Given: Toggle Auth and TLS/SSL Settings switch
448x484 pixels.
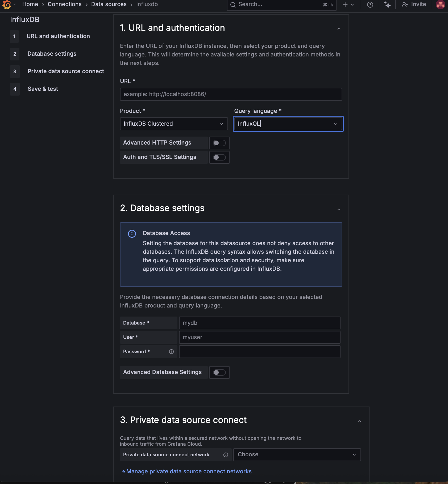Looking at the screenshot, I should [x=219, y=157].
